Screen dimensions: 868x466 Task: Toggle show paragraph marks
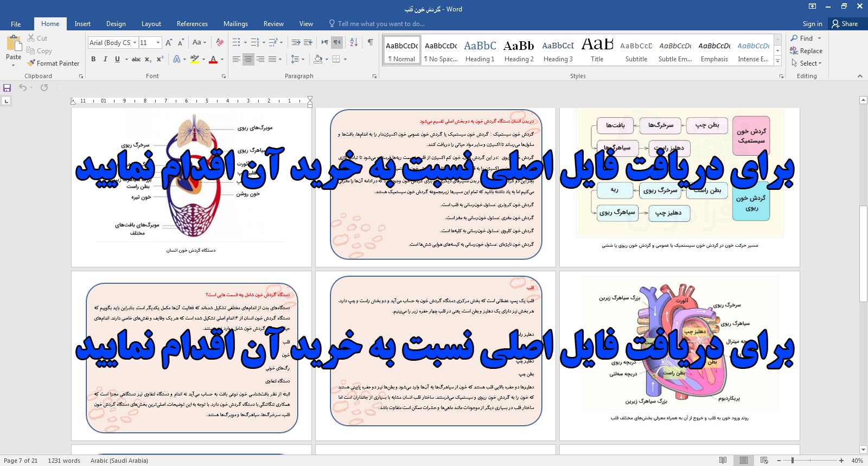click(370, 42)
